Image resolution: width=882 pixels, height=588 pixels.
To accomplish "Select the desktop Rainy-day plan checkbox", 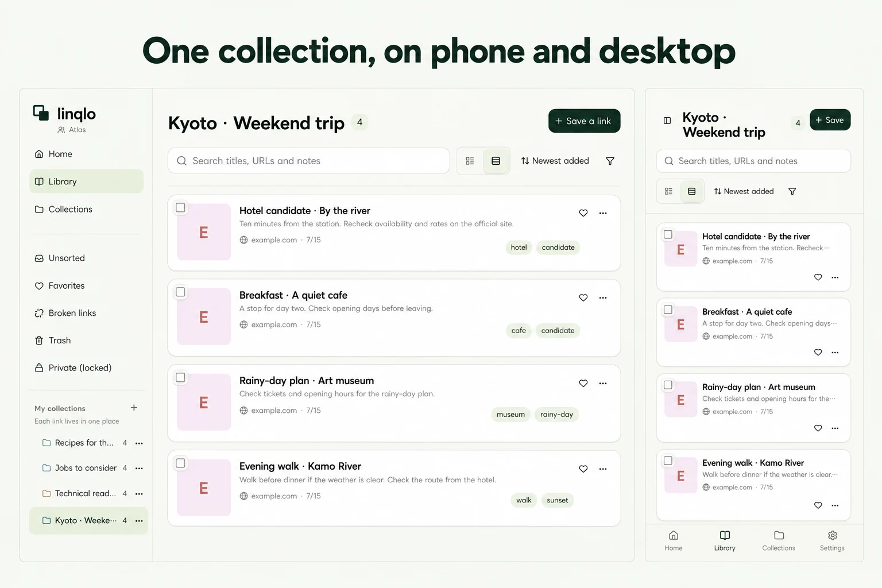I will pyautogui.click(x=180, y=377).
